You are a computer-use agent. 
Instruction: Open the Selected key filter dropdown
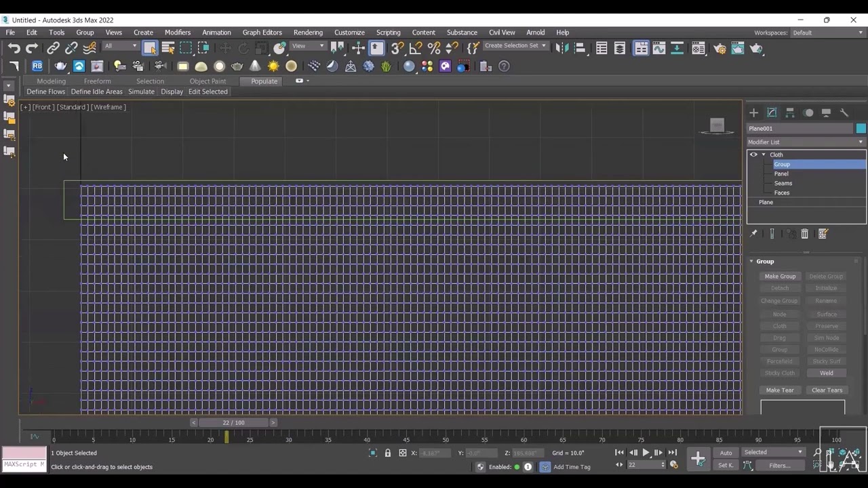[773, 453]
